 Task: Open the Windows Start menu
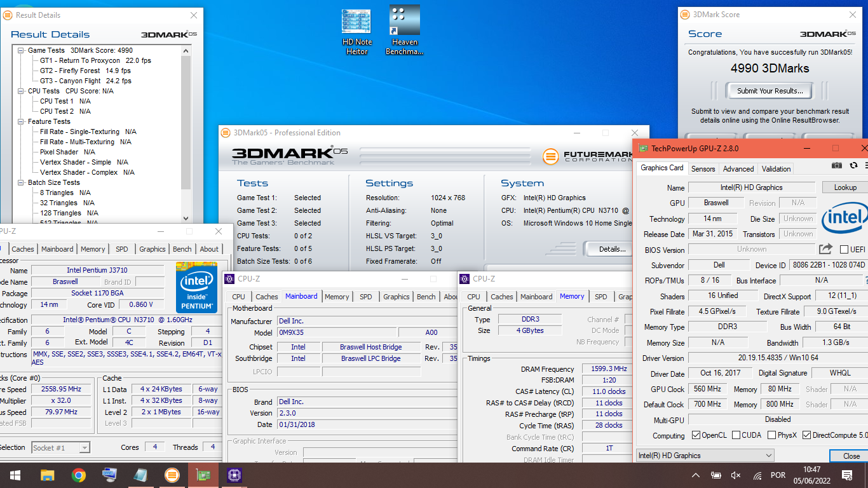tap(15, 475)
